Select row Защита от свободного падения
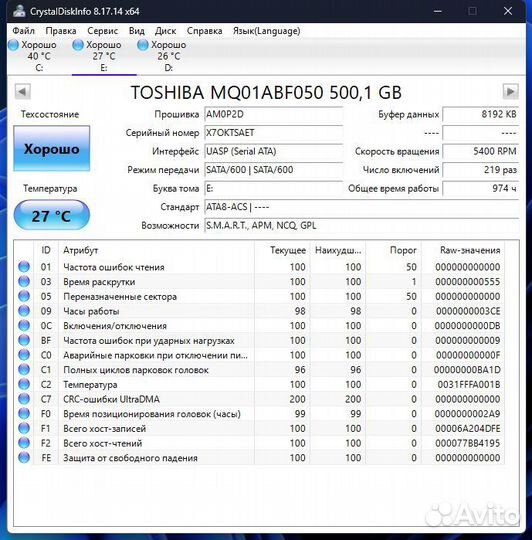Image resolution: width=532 pixels, height=540 pixels. pos(259,458)
